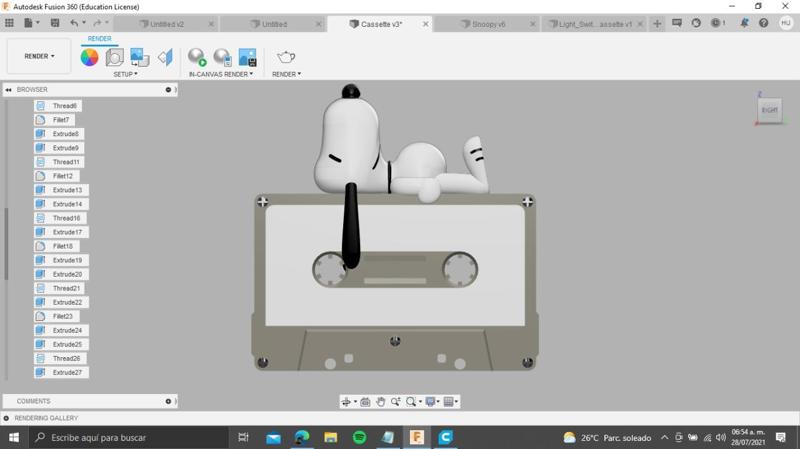Image resolution: width=800 pixels, height=449 pixels.
Task: Add a new design tab
Action: pos(657,23)
